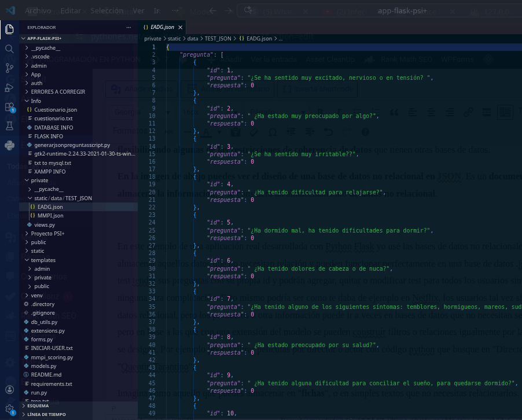Open the Extensions view
The image size is (522, 420).
[x=9, y=107]
